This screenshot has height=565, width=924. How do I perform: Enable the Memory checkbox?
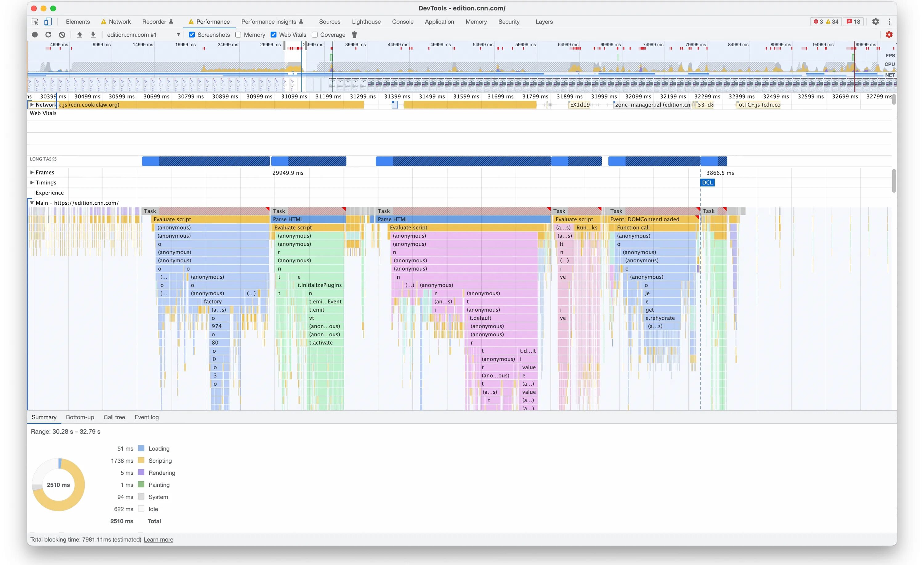pyautogui.click(x=238, y=35)
